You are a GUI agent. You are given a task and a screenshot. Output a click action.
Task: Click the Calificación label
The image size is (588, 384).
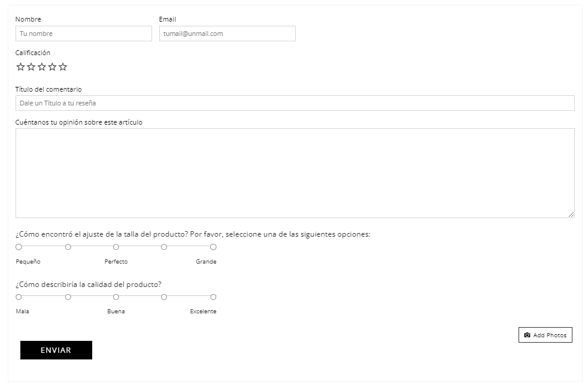coord(32,53)
